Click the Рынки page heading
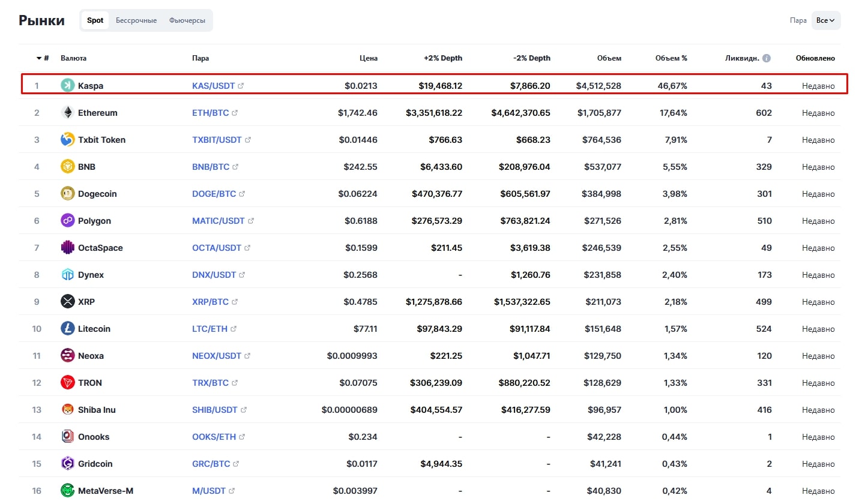 (x=41, y=20)
